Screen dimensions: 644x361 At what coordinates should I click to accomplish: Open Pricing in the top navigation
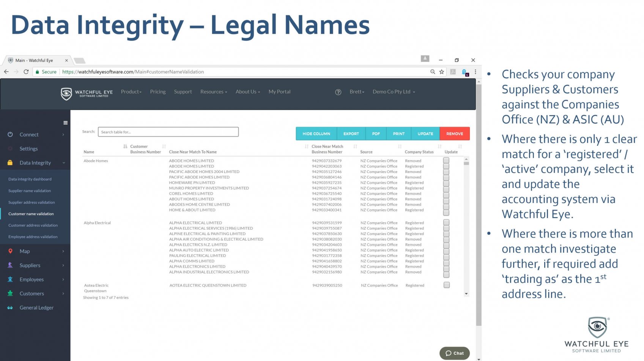click(x=158, y=92)
